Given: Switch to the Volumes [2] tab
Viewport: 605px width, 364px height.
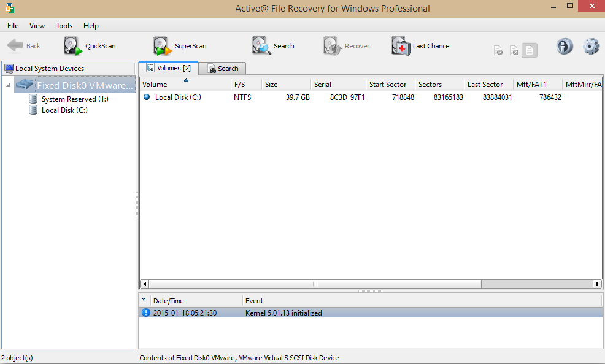Looking at the screenshot, I should click(169, 68).
